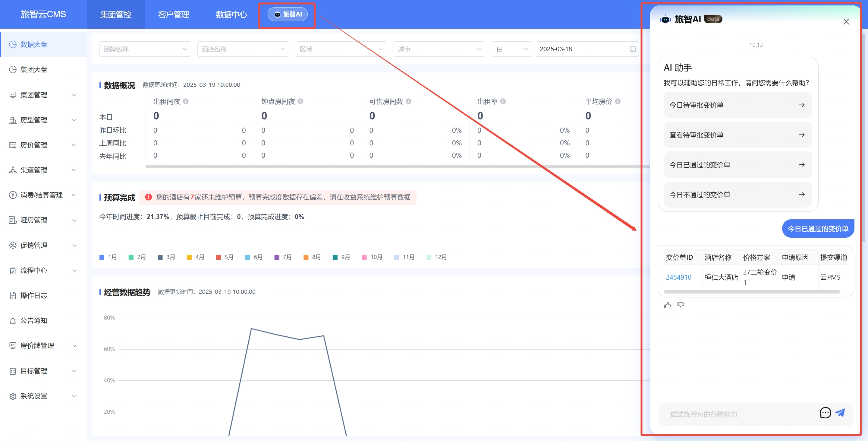
Task: Click the chat bubble icon in input
Action: click(x=825, y=413)
